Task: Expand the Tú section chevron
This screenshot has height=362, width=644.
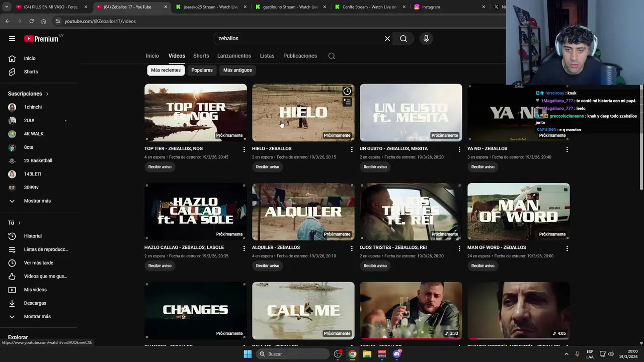Action: (20, 223)
